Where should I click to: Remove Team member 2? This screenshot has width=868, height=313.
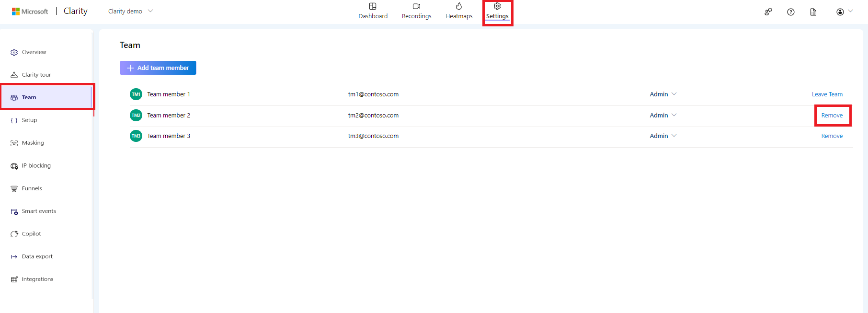point(832,116)
